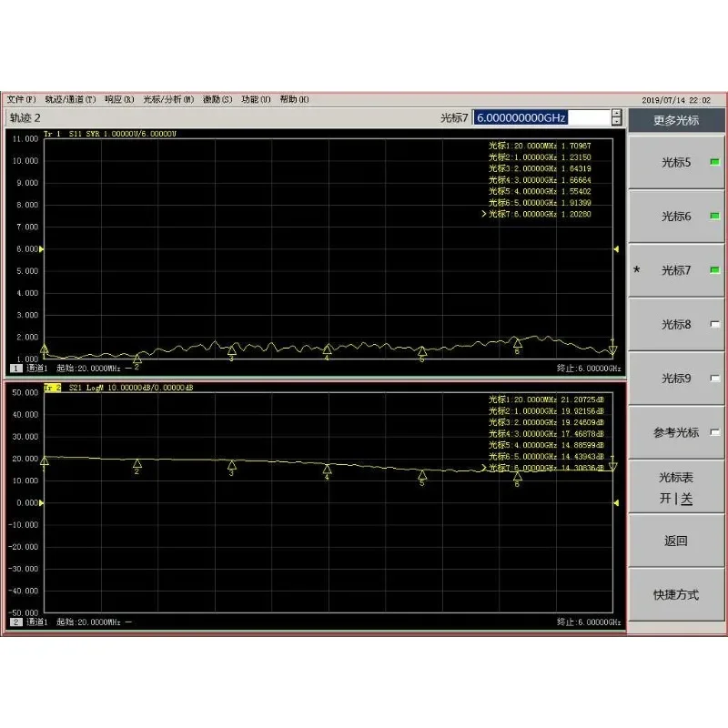Screen dimensions: 728x728
Task: Click marker 5 triangle on S11 trace
Action: click(422, 350)
